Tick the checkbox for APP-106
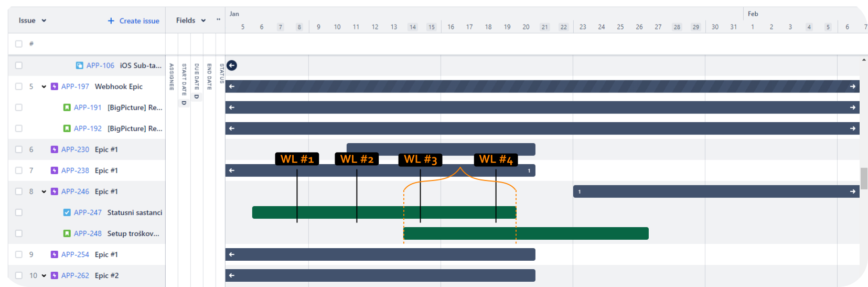Image resolution: width=868 pixels, height=287 pixels. (x=19, y=66)
